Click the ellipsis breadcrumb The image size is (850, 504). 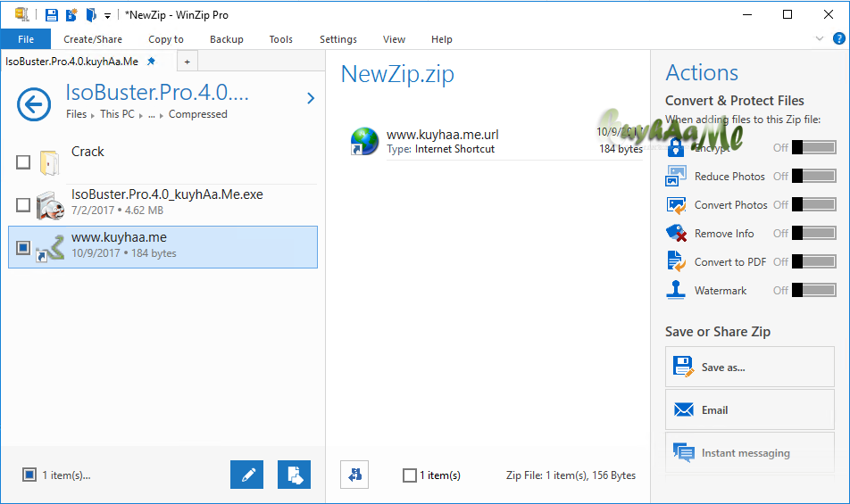(152, 115)
